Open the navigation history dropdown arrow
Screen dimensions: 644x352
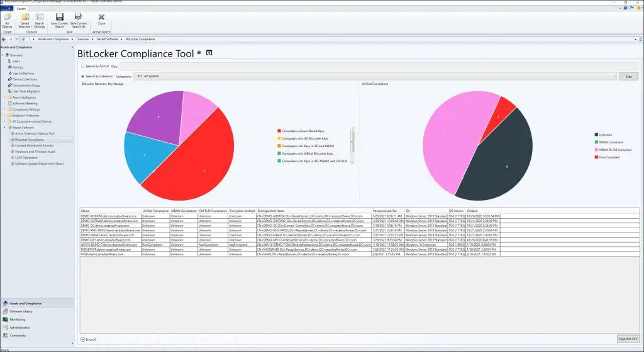tap(16, 40)
